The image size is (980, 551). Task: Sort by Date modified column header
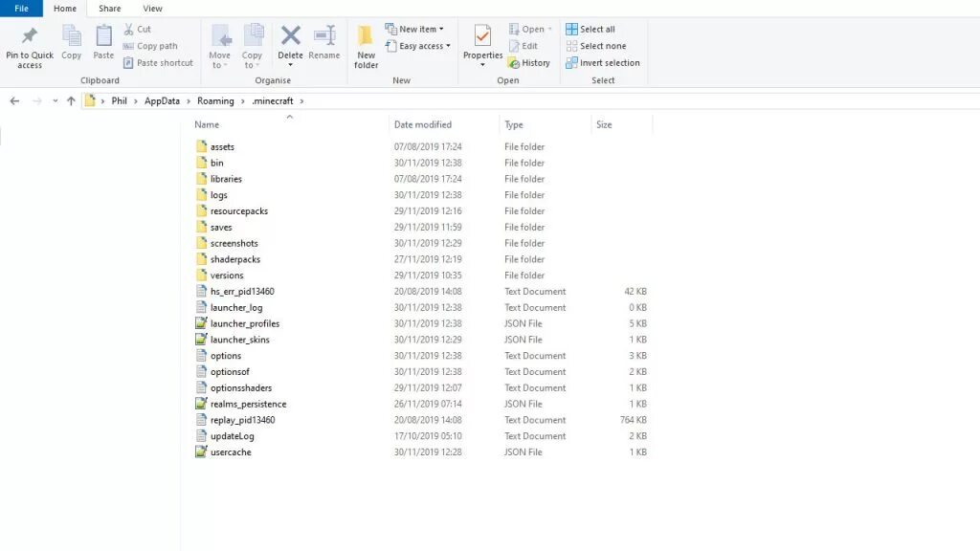(422, 124)
